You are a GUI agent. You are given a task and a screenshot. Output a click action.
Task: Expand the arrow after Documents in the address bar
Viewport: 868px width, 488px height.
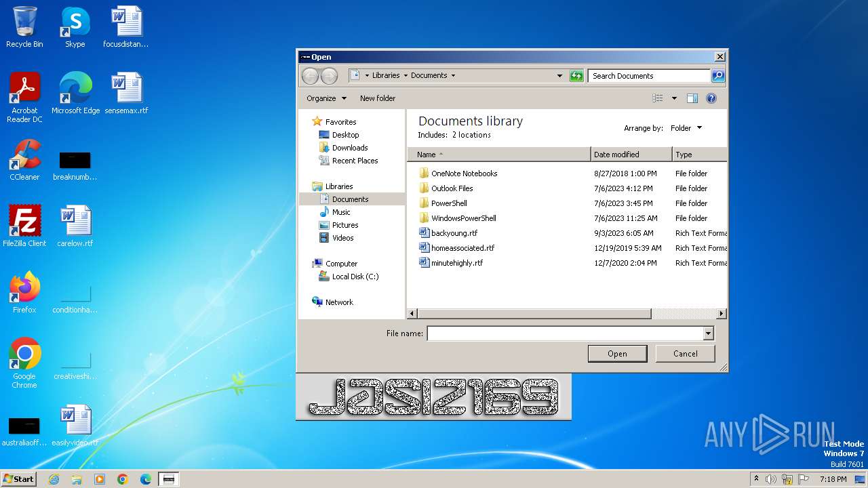coord(453,76)
